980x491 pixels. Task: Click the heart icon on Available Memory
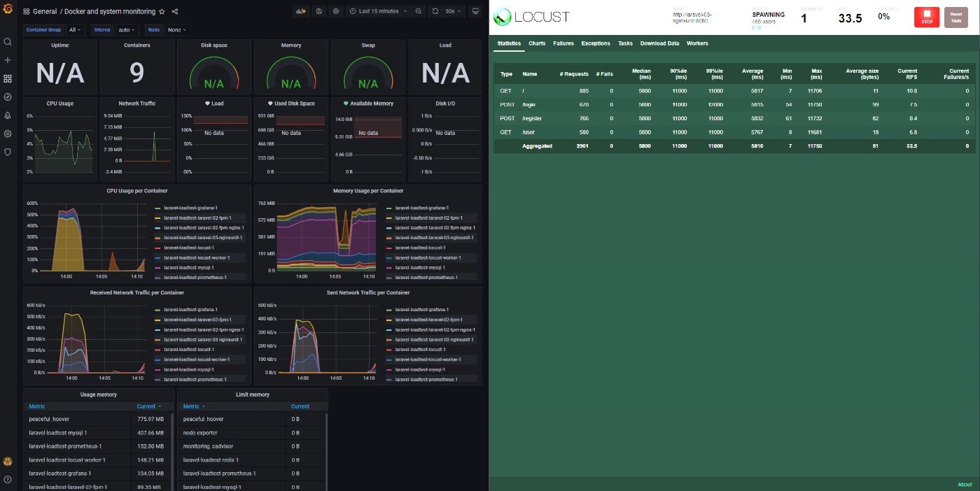point(346,104)
